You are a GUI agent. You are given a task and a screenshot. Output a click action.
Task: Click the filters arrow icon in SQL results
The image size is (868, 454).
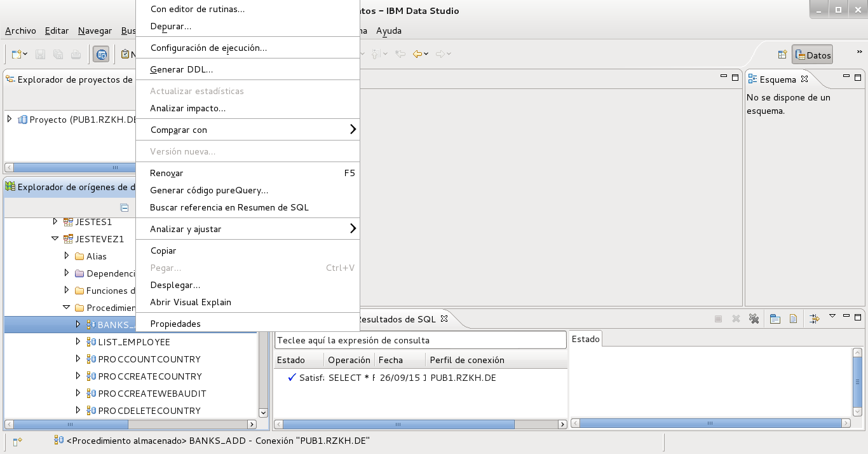(815, 319)
